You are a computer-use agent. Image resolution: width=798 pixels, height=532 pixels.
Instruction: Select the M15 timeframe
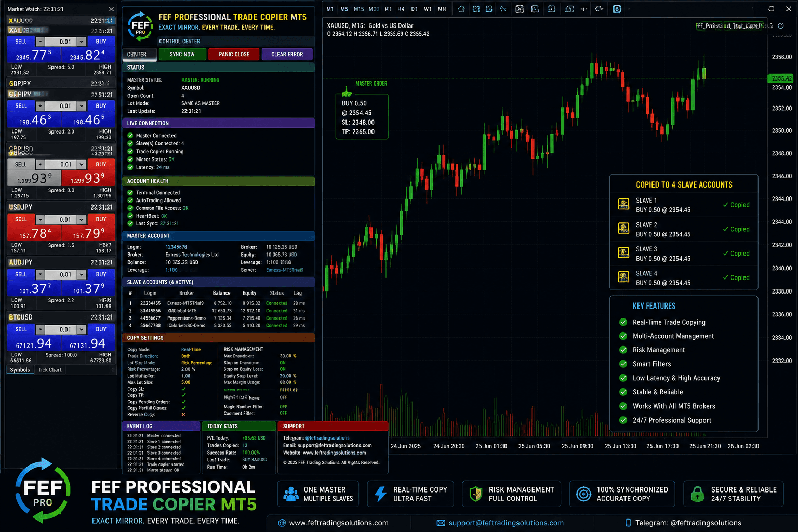tap(358, 9)
